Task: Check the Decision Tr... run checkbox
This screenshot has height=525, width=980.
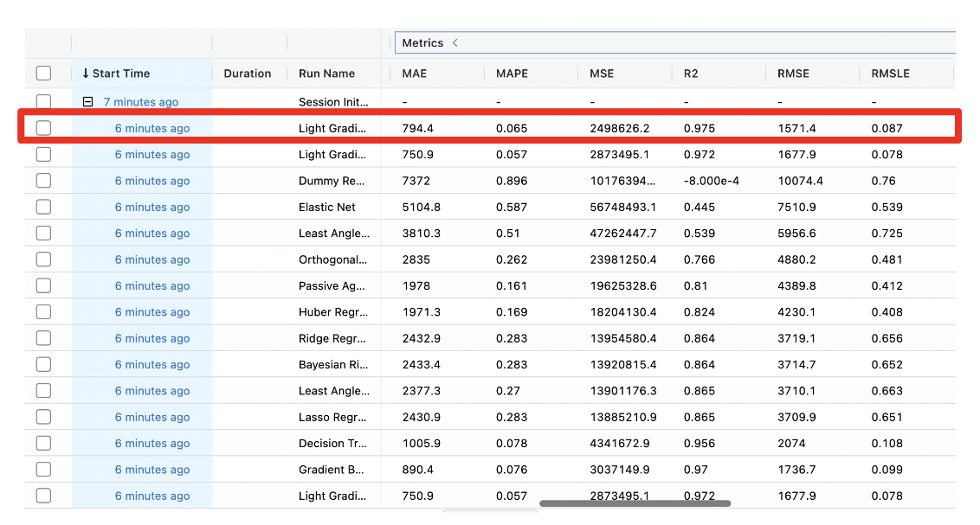Action: [44, 443]
